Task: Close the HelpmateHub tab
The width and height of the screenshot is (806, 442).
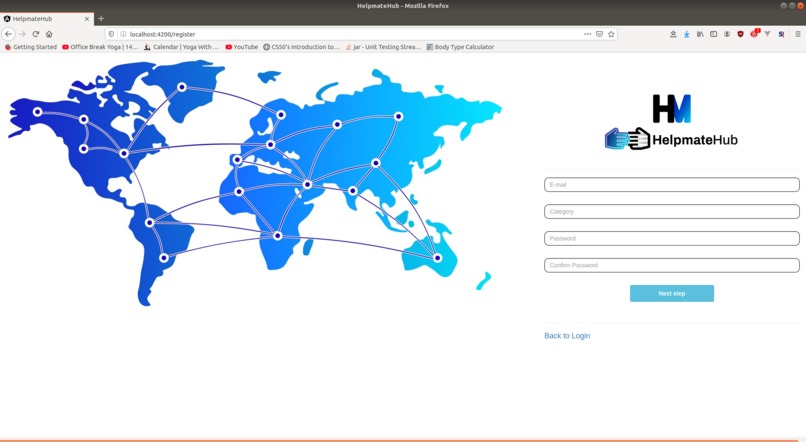Action: (x=86, y=19)
